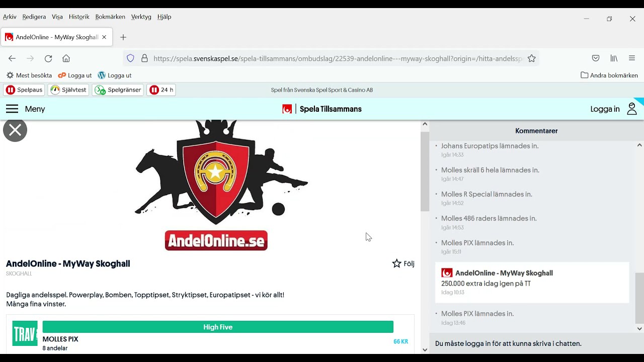Select the Idag 13:46 Molles PIX comment
The height and width of the screenshot is (362, 644).
click(x=477, y=314)
